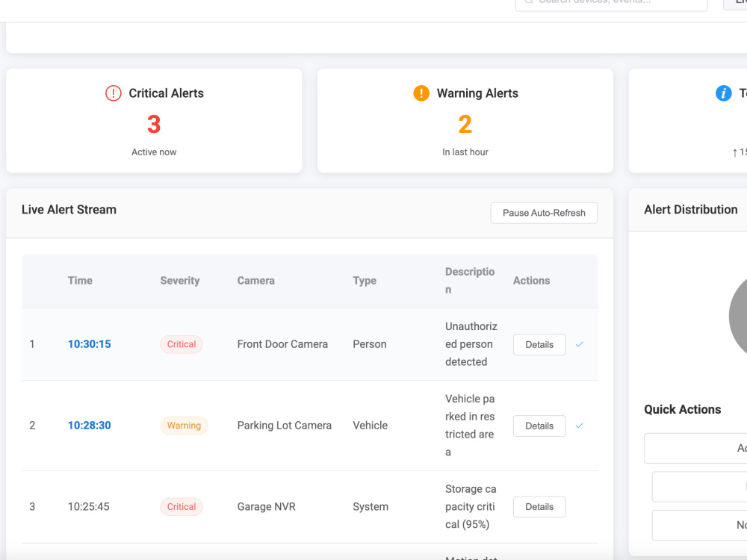This screenshot has height=560, width=747.
Task: Acknowledge the 10:28:30 alert with its checkmark
Action: (x=580, y=426)
